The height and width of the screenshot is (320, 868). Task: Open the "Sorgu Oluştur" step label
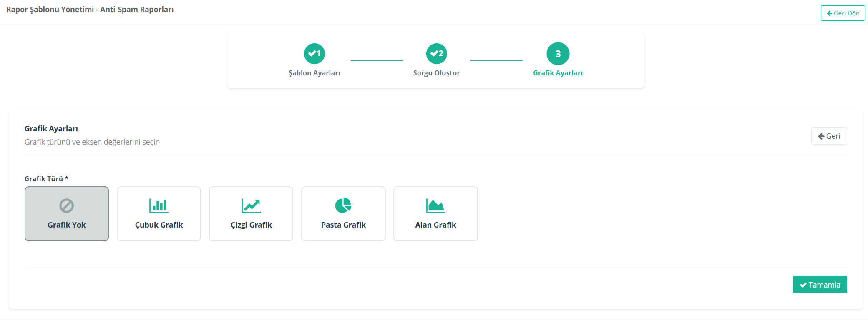436,73
